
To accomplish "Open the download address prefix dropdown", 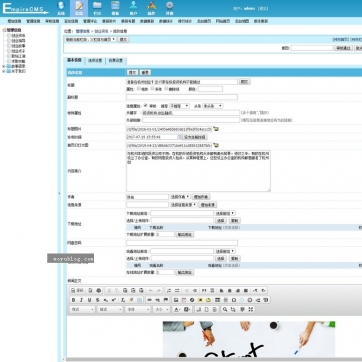I will pos(225,213).
